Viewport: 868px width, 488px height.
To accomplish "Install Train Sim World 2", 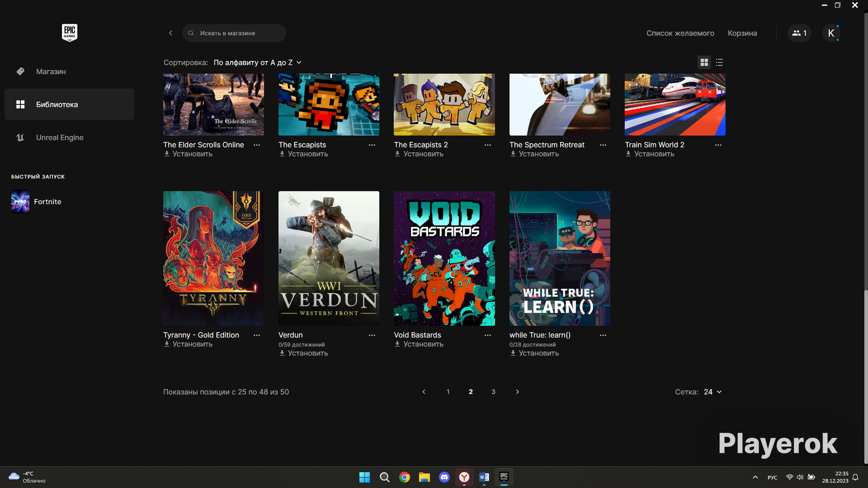I will point(650,154).
